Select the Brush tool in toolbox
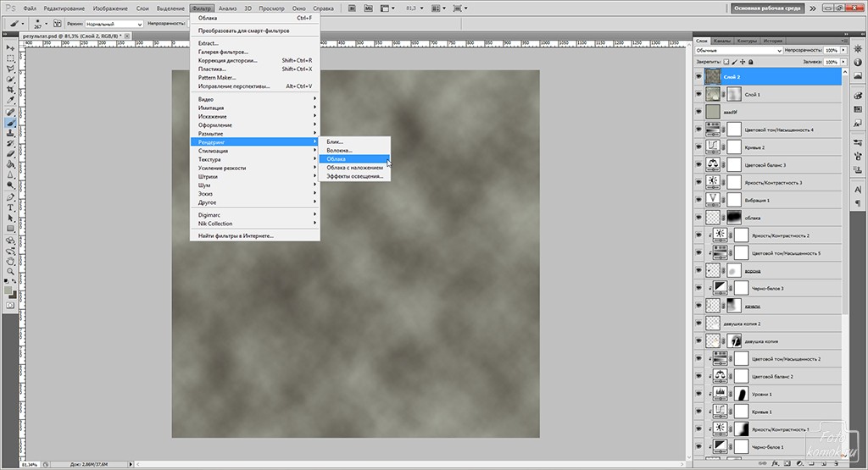 pos(10,123)
